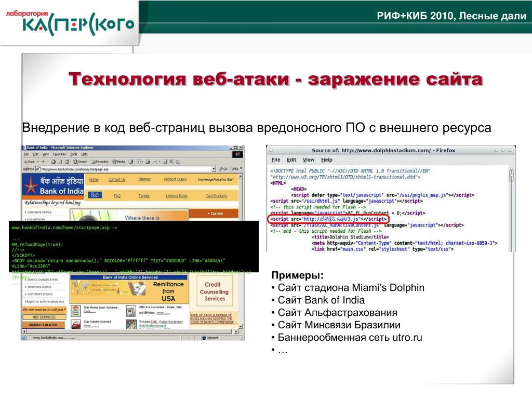532x399 pixels.
Task: Click the History icon in IE toolbar
Action: (x=130, y=162)
